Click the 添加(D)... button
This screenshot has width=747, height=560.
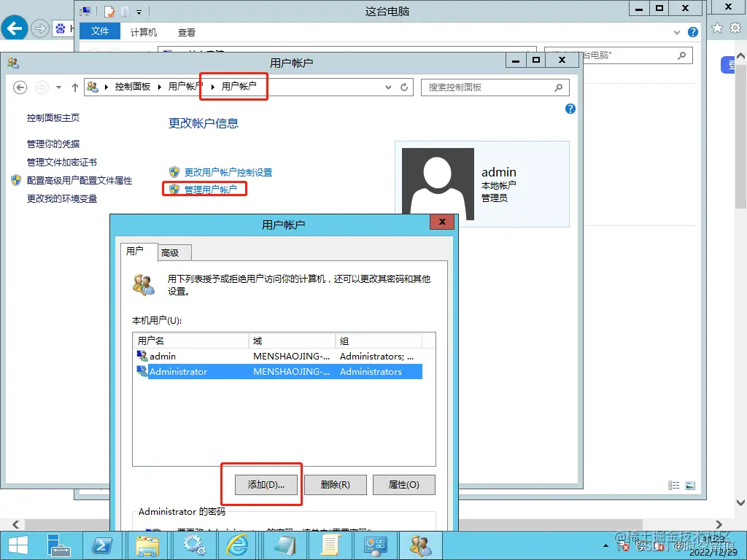pyautogui.click(x=266, y=485)
